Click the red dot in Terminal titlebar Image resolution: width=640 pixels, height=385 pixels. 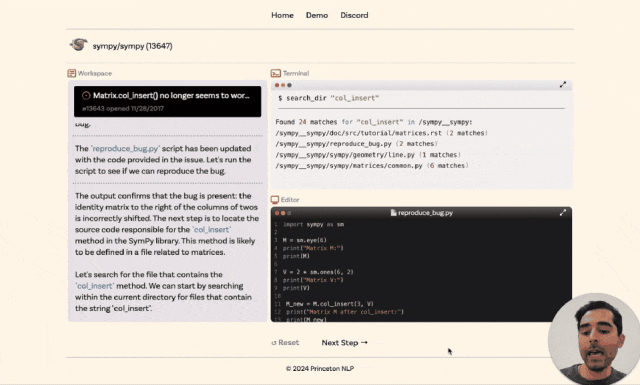click(277, 85)
